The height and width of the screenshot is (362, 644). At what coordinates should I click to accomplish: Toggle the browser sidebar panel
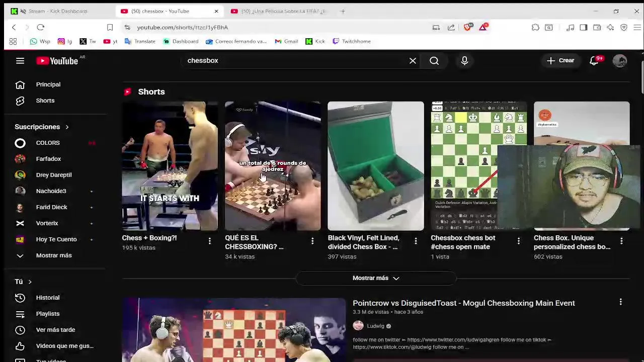tap(583, 28)
